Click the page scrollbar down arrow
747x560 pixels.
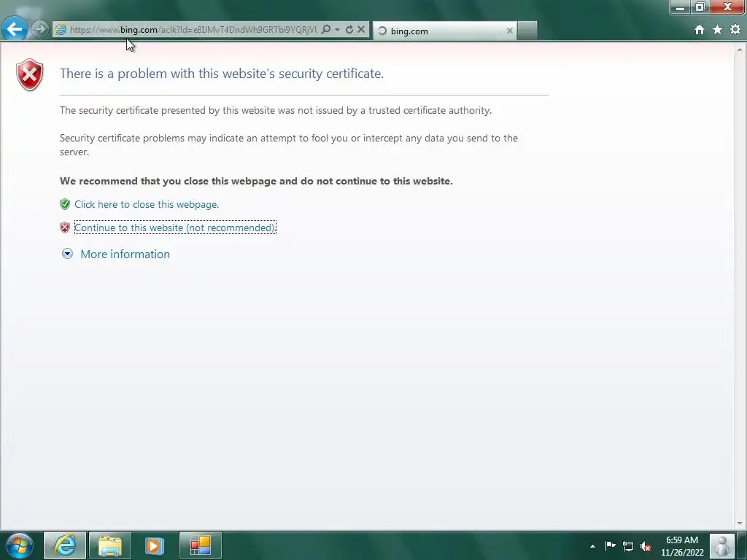(740, 524)
